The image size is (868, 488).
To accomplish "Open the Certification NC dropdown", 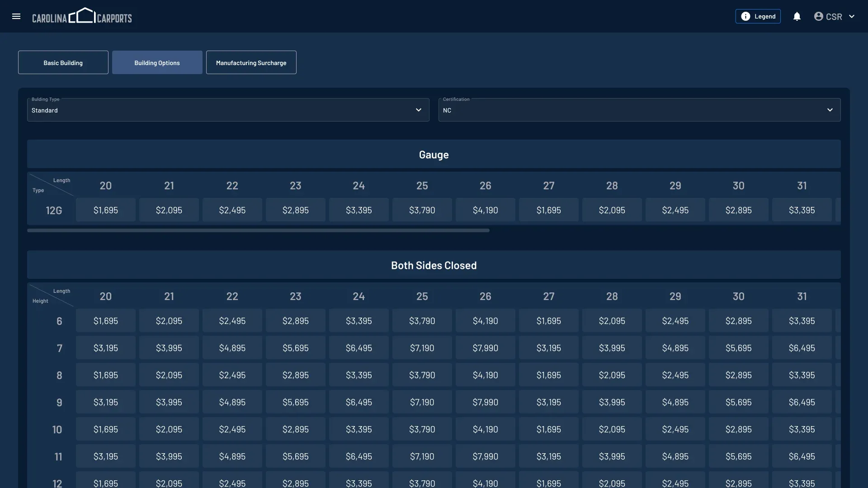I will 640,110.
